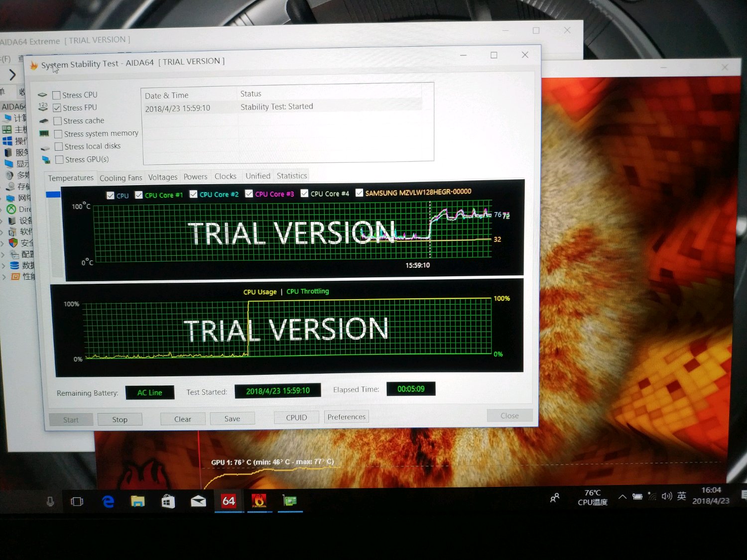This screenshot has height=560, width=747.
Task: Click the Clear button
Action: coord(183,419)
